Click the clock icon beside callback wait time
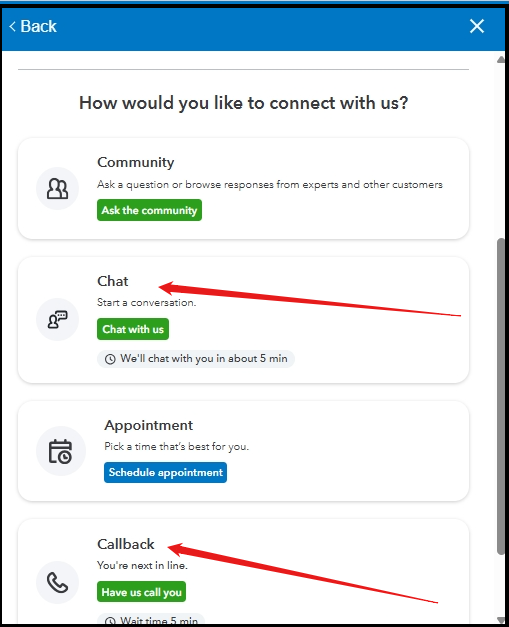 click(110, 621)
